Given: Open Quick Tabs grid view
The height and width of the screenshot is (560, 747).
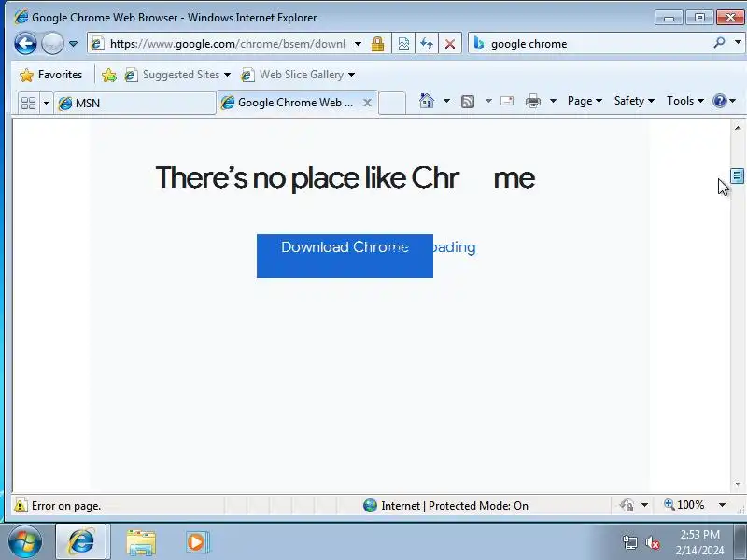Looking at the screenshot, I should [x=29, y=103].
